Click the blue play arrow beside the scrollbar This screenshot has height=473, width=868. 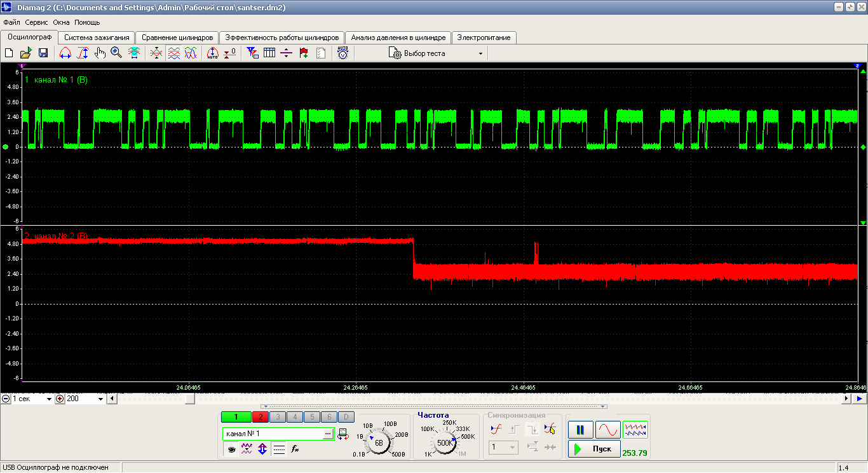click(860, 399)
